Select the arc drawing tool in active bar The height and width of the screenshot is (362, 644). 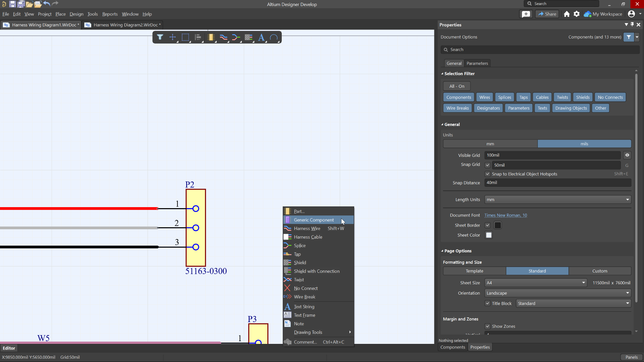(274, 37)
